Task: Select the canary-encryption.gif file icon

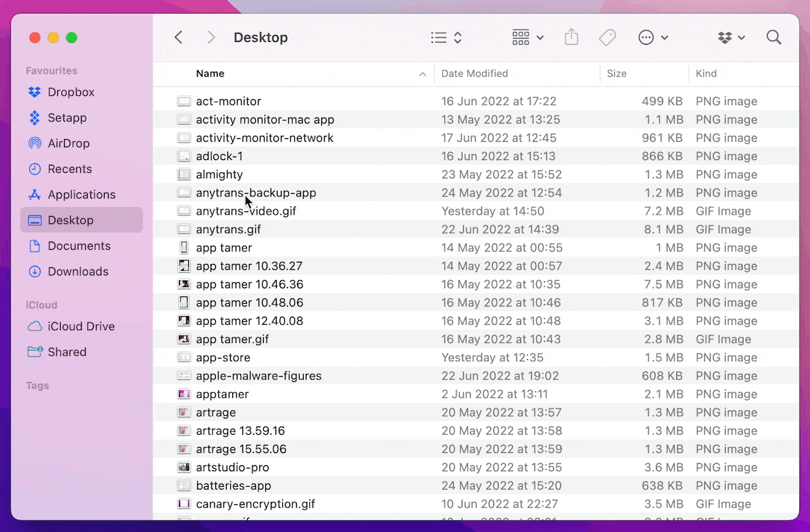Action: coord(184,504)
